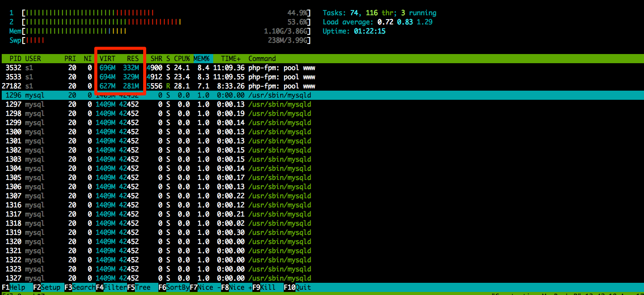Select the mysqld row with PID 1297
Image resolution: width=644 pixels, height=295 pixels.
point(322,105)
